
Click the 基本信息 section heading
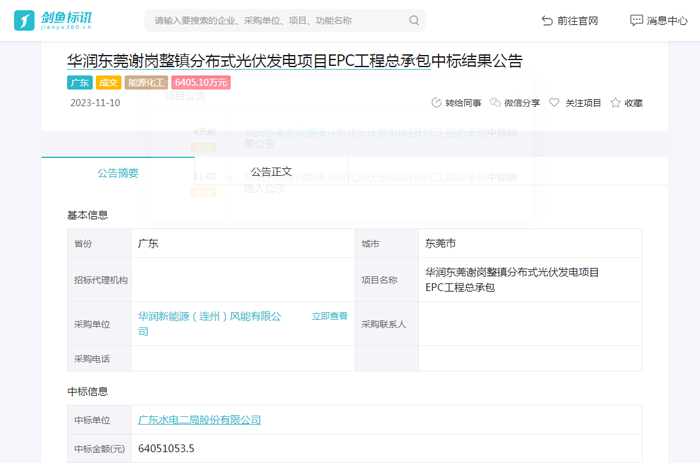88,215
